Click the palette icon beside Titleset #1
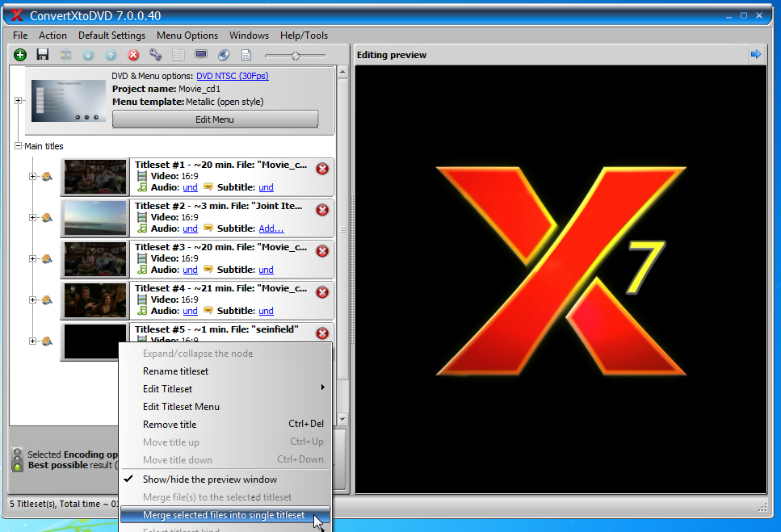This screenshot has height=532, width=781. tap(47, 176)
